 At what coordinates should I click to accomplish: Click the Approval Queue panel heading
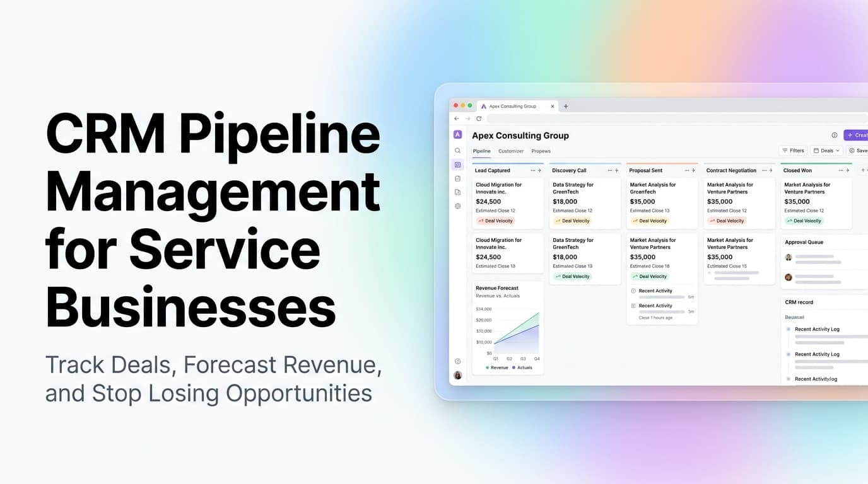[x=804, y=242]
